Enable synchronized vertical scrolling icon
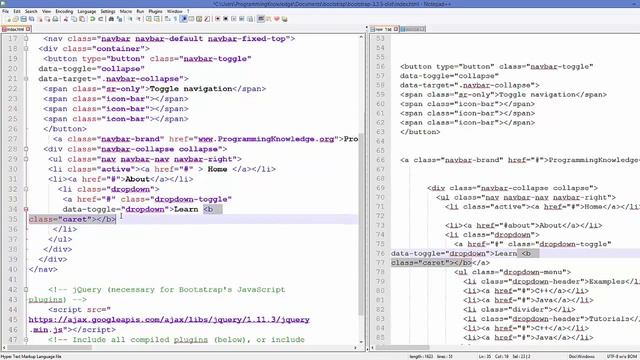 pyautogui.click(x=149, y=19)
